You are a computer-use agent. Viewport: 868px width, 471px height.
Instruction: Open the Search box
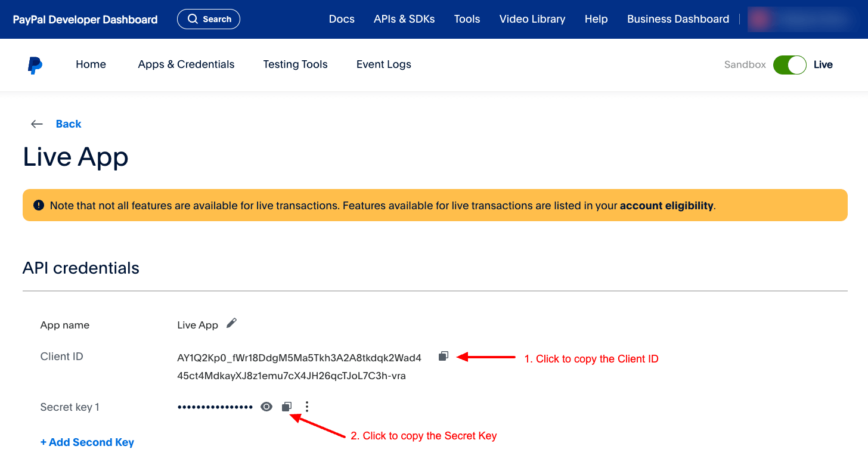click(x=209, y=19)
